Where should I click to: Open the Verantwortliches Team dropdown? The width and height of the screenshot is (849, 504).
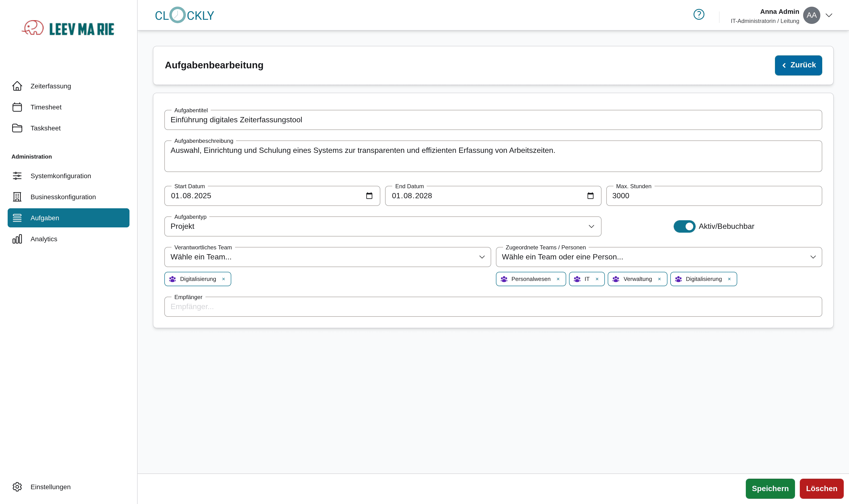pyautogui.click(x=482, y=257)
